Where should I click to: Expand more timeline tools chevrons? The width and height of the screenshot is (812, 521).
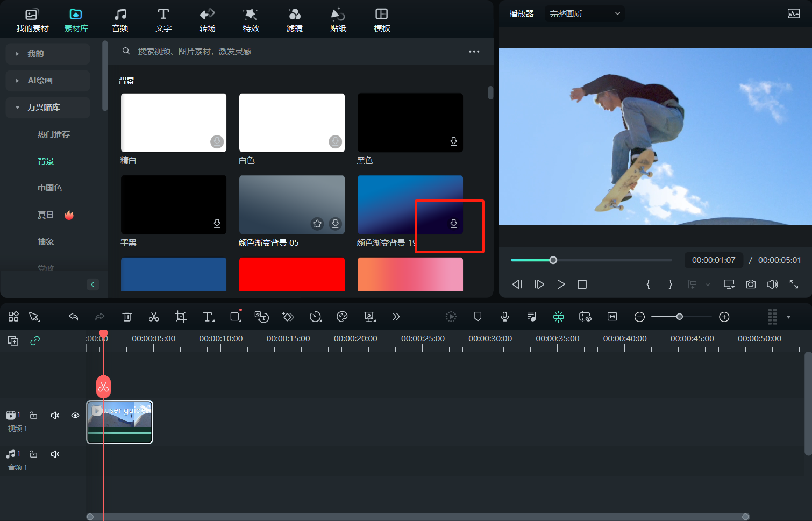coord(396,317)
